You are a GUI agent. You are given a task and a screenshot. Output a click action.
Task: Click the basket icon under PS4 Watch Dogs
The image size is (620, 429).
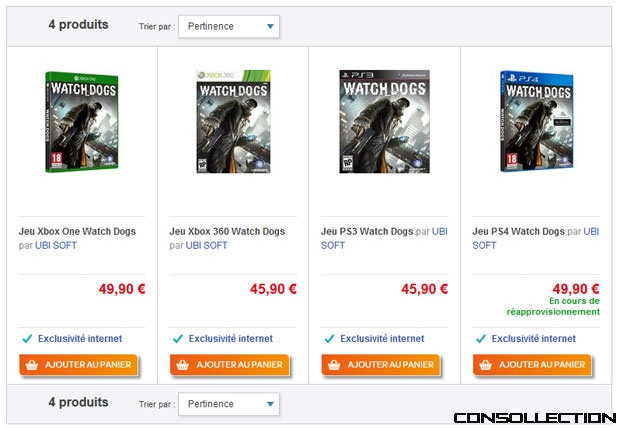486,365
